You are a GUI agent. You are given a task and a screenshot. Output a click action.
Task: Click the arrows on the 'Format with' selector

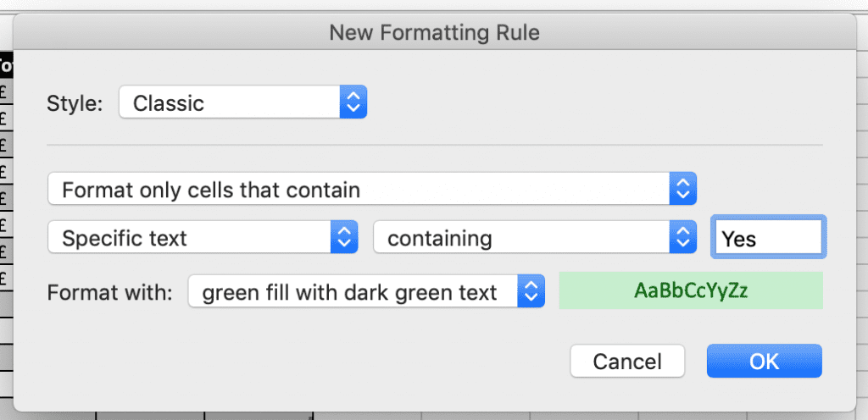pyautogui.click(x=530, y=293)
